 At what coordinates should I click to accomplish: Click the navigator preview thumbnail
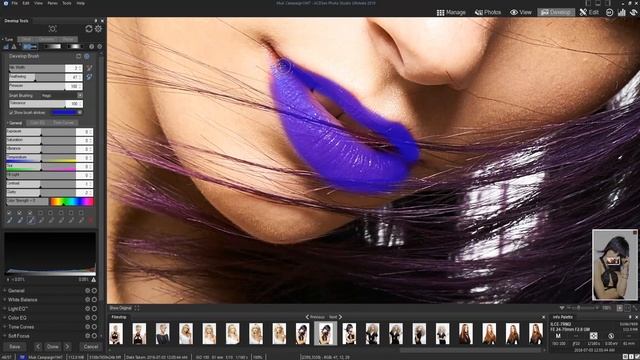tap(615, 264)
